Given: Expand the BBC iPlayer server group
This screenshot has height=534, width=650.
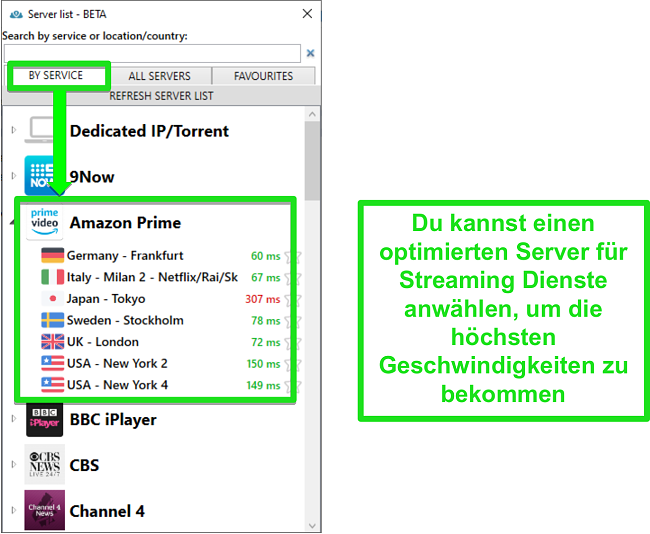Looking at the screenshot, I should point(14,418).
